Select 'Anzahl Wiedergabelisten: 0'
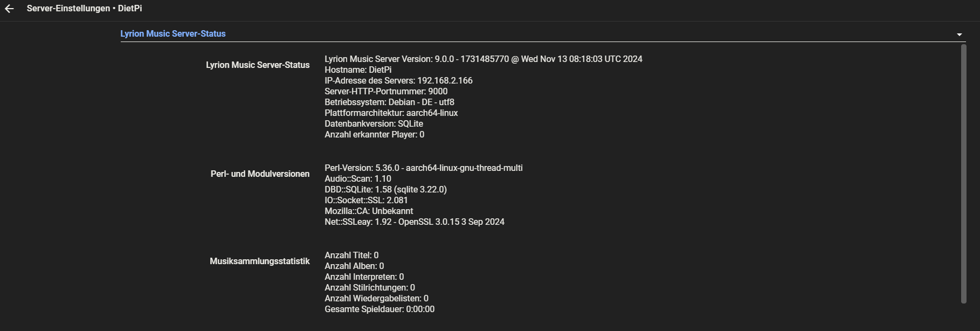Viewport: 980px width, 331px height. (x=376, y=299)
